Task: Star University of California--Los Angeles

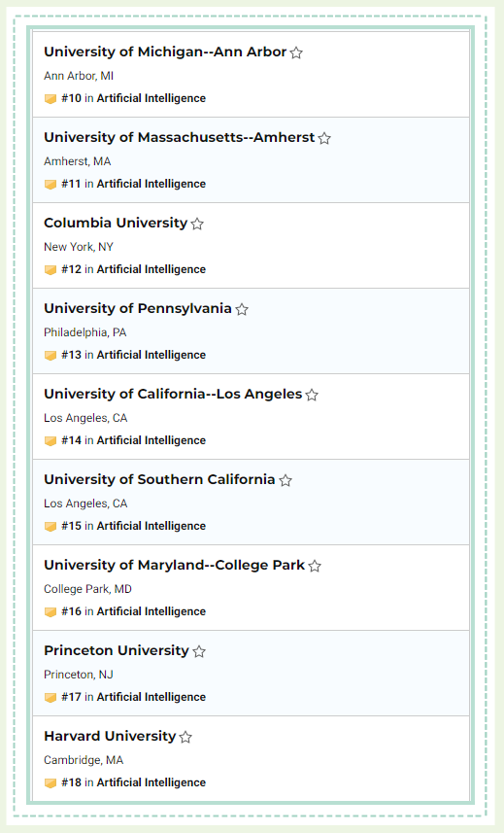Action: [x=312, y=395]
